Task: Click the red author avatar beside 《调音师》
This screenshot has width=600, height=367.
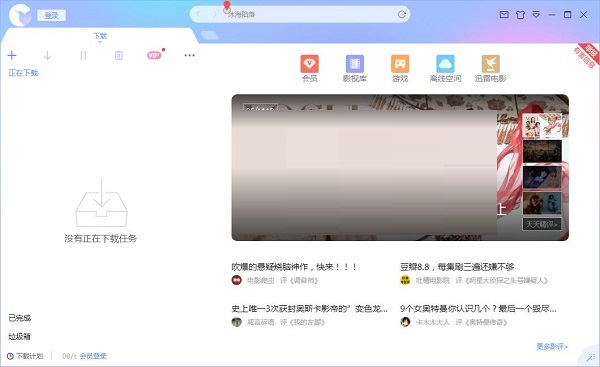Action: (236, 280)
